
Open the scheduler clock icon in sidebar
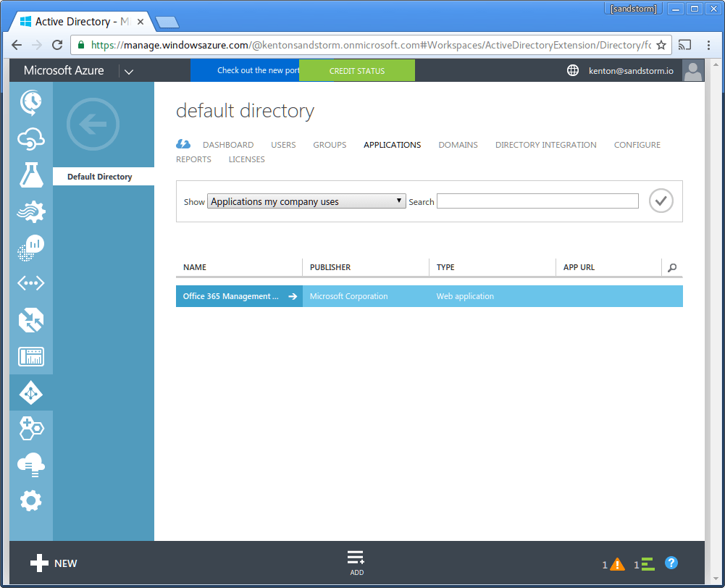coord(31,102)
